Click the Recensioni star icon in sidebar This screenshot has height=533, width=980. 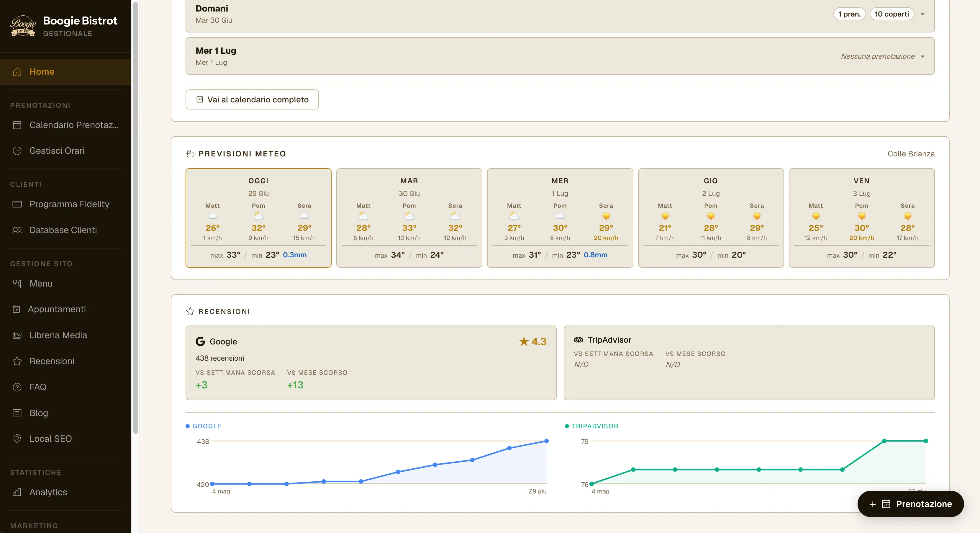pos(17,361)
